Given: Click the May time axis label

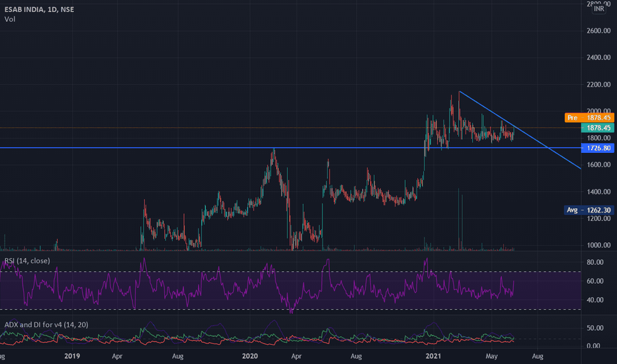Looking at the screenshot, I should (x=491, y=356).
